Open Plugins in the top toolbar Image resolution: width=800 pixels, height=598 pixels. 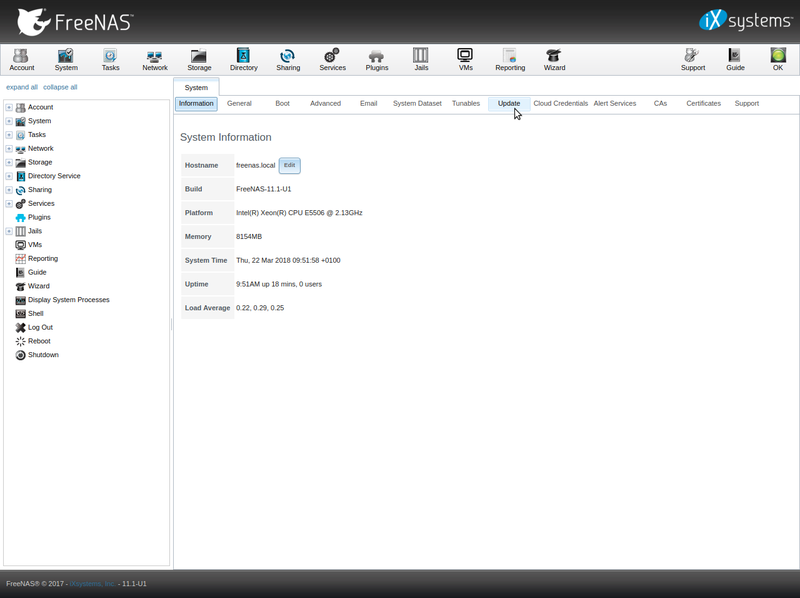point(377,60)
